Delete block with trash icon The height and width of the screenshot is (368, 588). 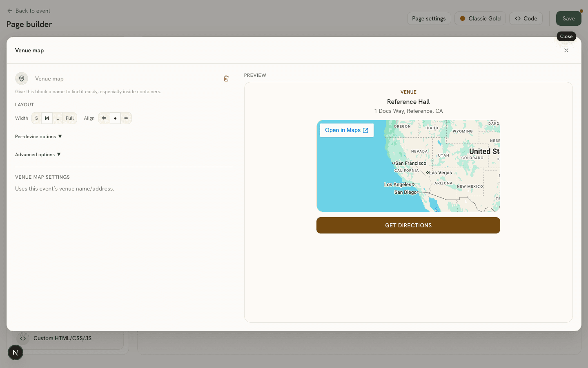(226, 79)
